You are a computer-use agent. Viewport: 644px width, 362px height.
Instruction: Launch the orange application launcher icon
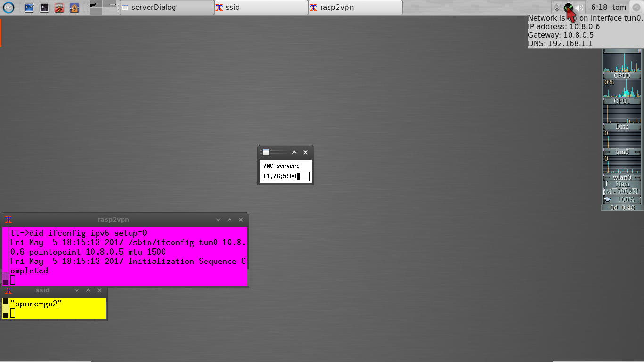point(74,7)
